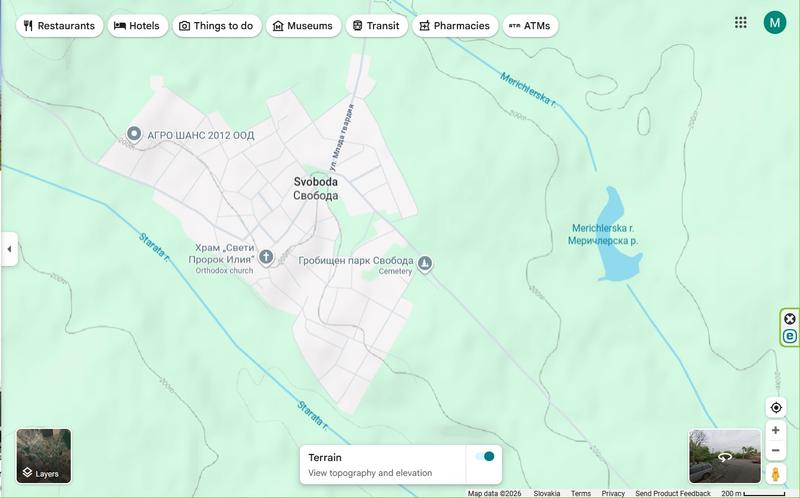Show Pharmacies on the map
The image size is (800, 498).
455,26
